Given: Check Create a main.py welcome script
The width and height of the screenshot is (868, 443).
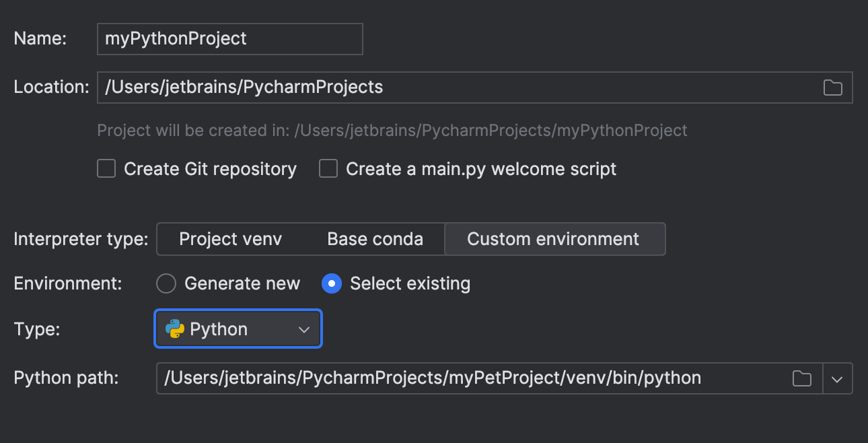Looking at the screenshot, I should (x=328, y=168).
